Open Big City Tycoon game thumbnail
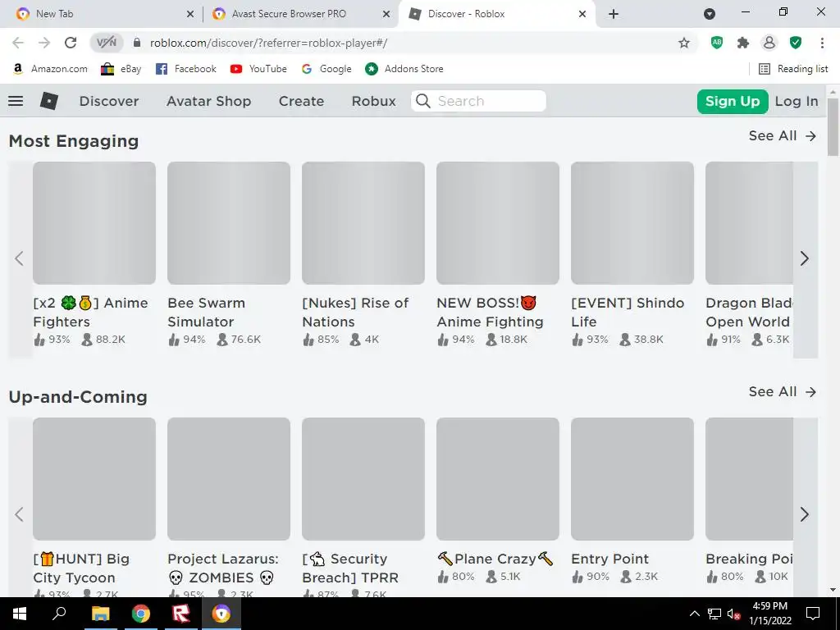840x630 pixels. tap(94, 479)
